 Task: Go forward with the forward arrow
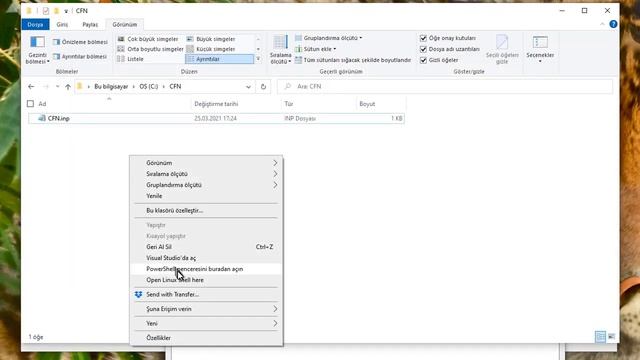point(46,87)
